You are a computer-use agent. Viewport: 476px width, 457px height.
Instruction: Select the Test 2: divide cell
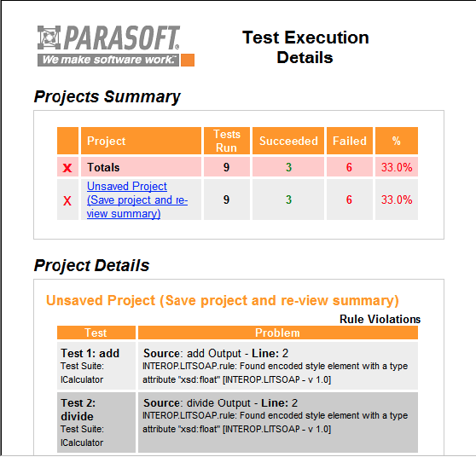96,422
